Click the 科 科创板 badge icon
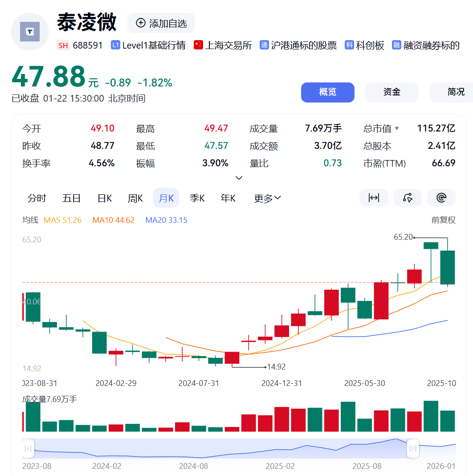The image size is (473, 476). pos(349,45)
